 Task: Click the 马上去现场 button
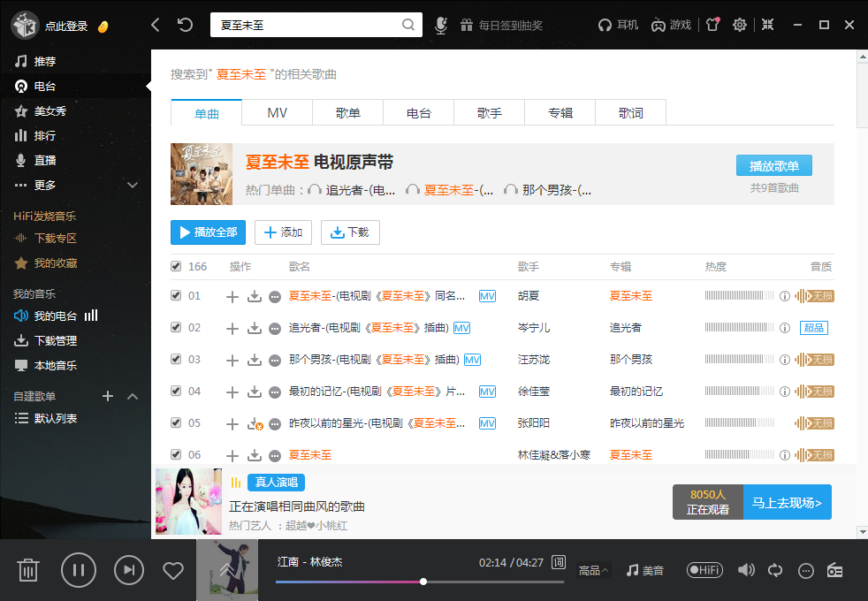click(x=787, y=503)
